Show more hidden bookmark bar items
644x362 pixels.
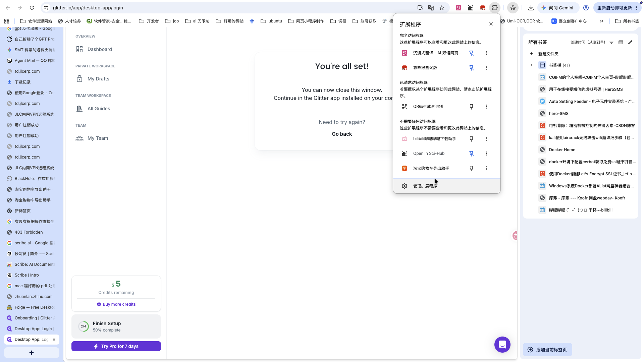[x=602, y=21]
